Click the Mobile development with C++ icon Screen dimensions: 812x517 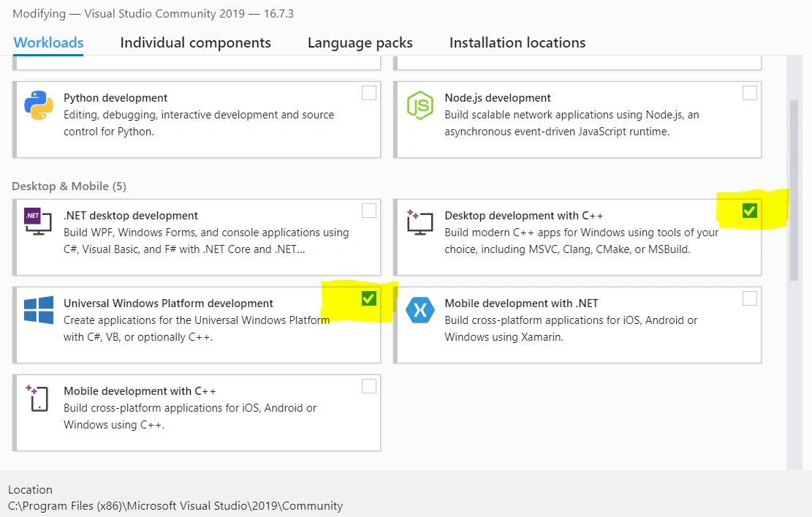click(x=38, y=398)
